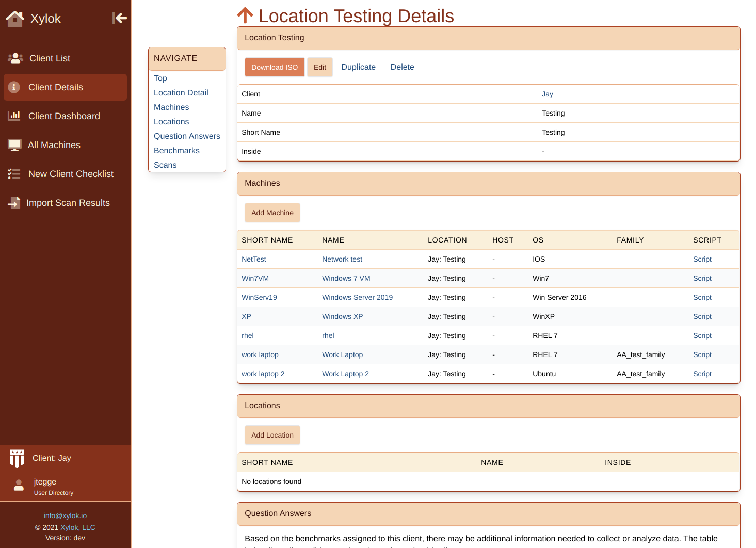The width and height of the screenshot is (756, 548).
Task: Open Script for work laptop row
Action: [702, 354]
